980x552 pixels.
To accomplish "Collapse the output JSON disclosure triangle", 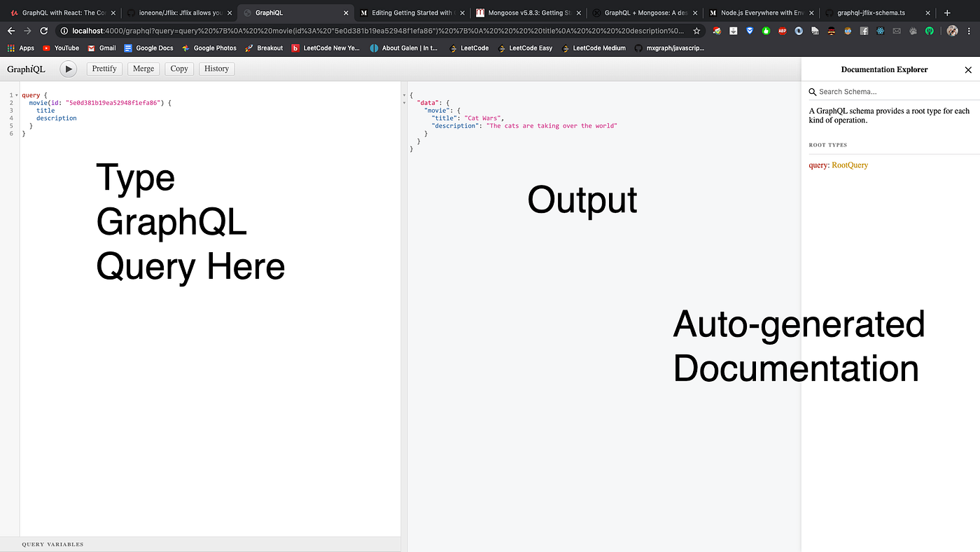I will 405,95.
